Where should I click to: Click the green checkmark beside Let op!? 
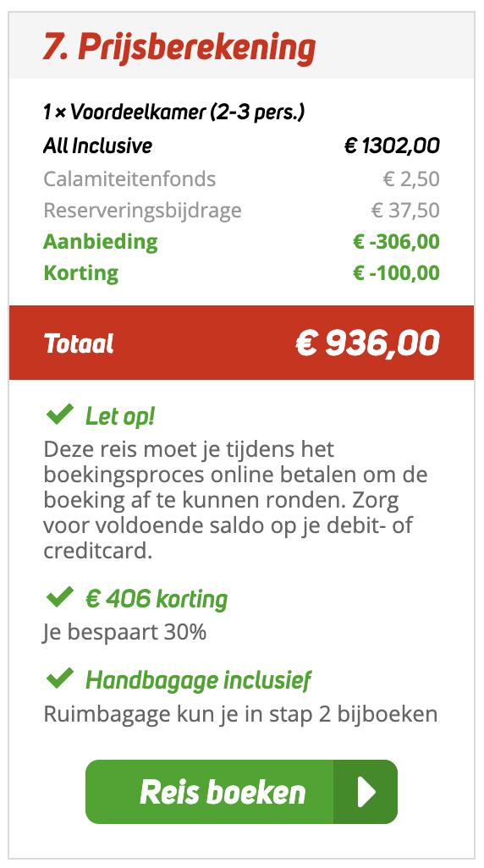pos(60,414)
